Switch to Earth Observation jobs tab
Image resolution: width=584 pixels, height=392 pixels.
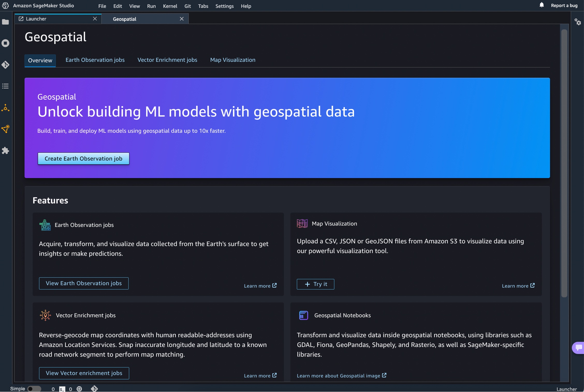click(x=95, y=60)
